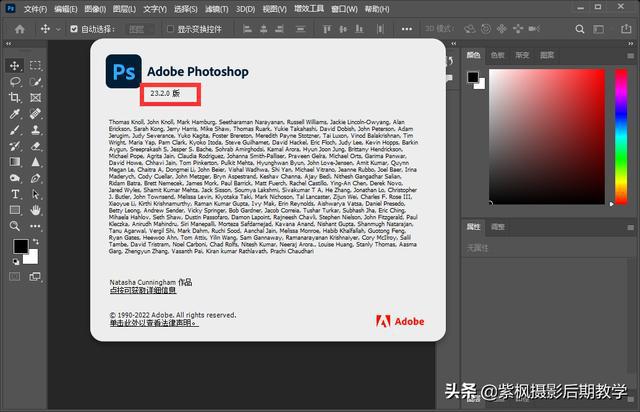Select the Eyedropper tool
This screenshot has width=640, height=412.
click(15, 114)
